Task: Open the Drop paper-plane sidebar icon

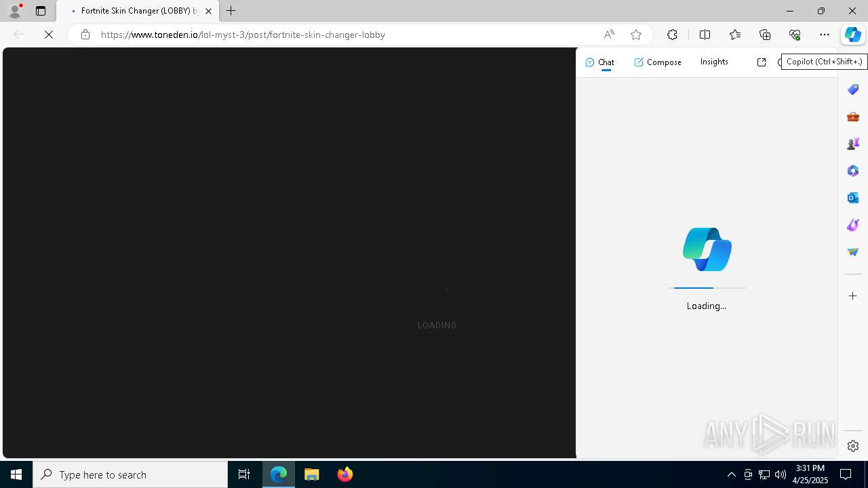Action: point(853,252)
